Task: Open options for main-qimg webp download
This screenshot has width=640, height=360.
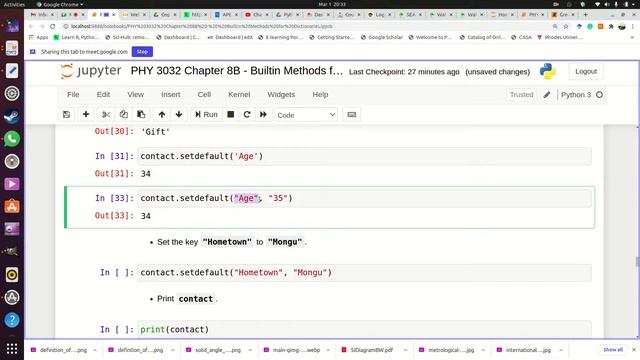Action: 328,350
